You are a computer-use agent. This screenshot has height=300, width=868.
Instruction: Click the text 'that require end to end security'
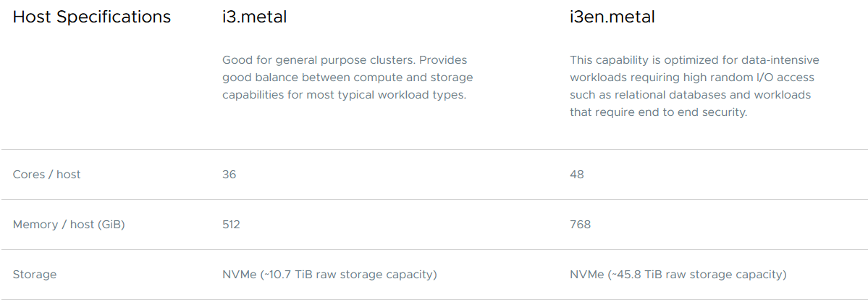[x=659, y=112]
